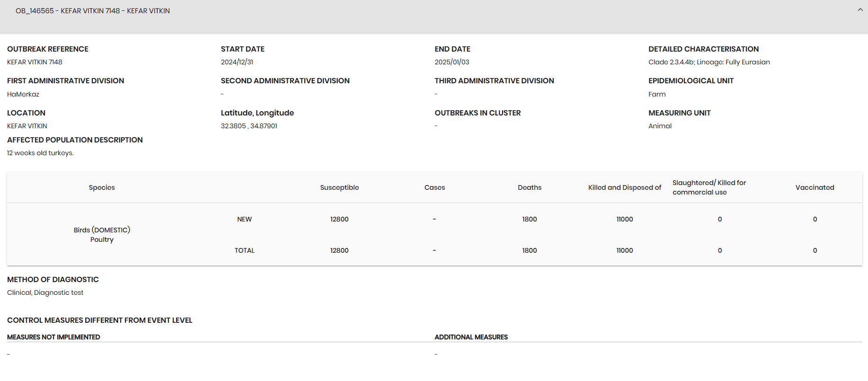Viewport: 868px width, 381px height.
Task: Click the THIRD ADMINISTRATIVE DIVISION label
Action: [x=494, y=81]
